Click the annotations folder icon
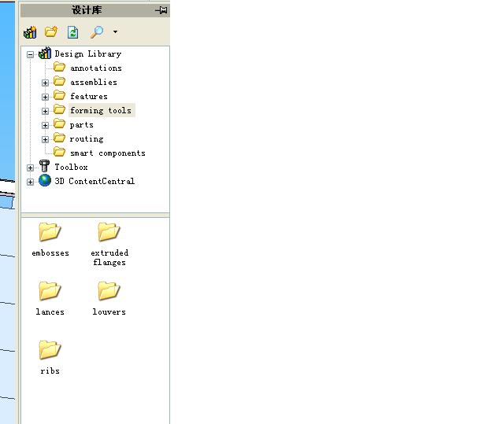This screenshot has height=424, width=504. pyautogui.click(x=59, y=67)
